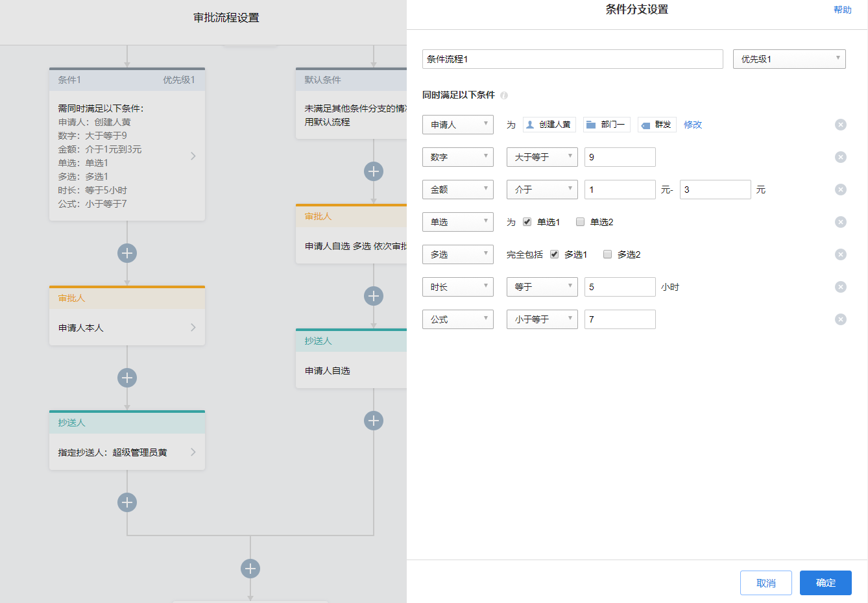Image resolution: width=868 pixels, height=603 pixels.
Task: Click the 抄送人 header above 申请人自选
Action: point(352,341)
